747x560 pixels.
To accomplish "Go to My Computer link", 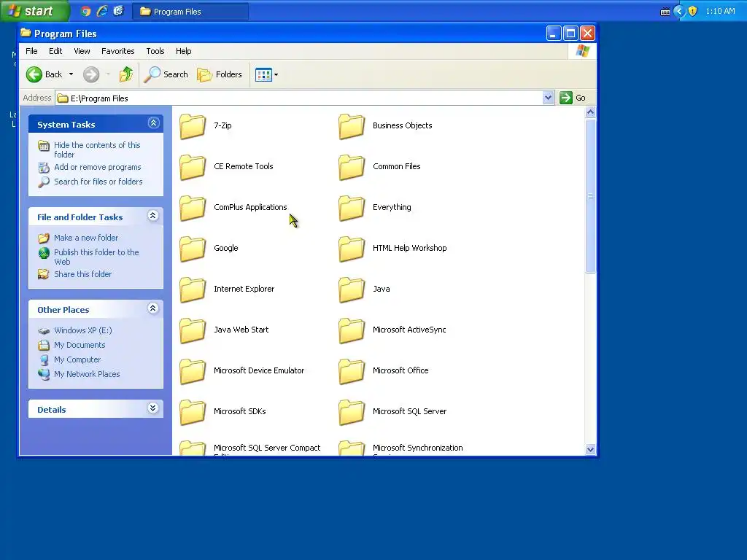I will tap(77, 359).
